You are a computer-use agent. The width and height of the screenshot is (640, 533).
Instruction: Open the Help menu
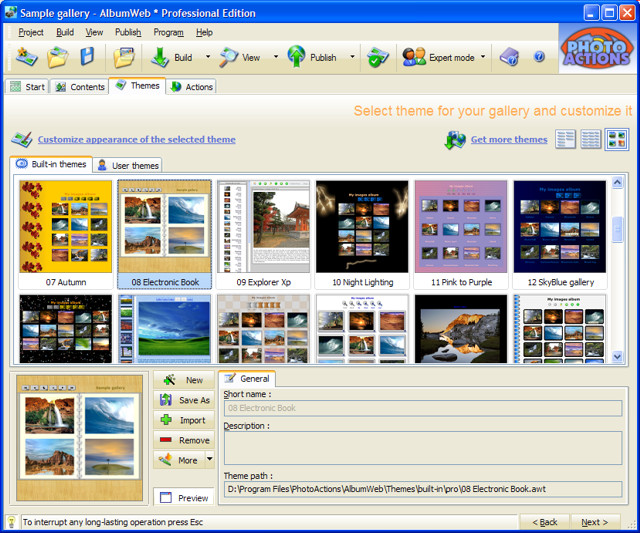(204, 32)
